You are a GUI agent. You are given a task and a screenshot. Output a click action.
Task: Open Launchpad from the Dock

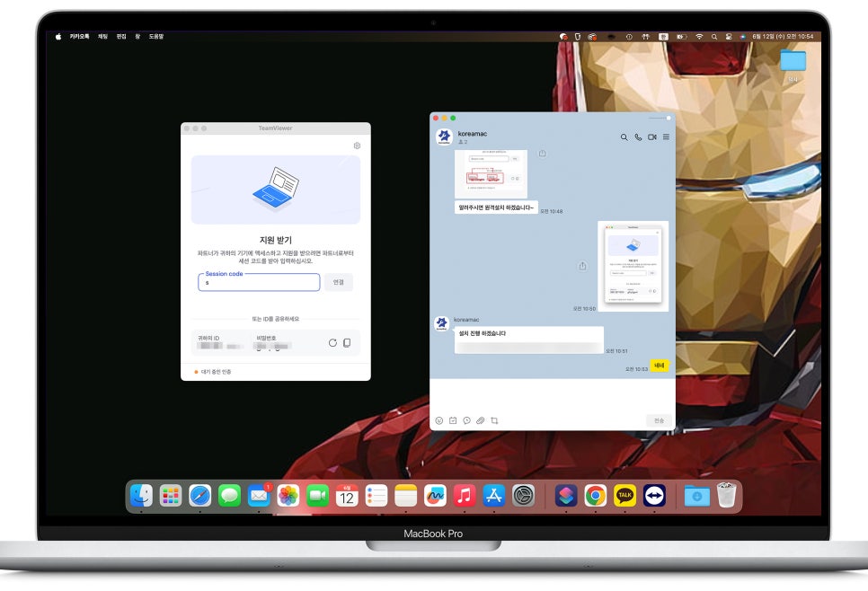click(171, 496)
